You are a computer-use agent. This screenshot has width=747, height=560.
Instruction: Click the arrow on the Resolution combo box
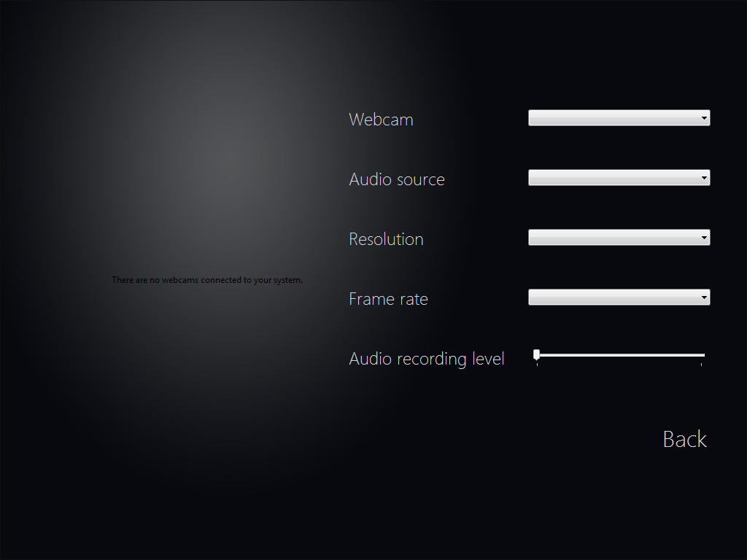pos(704,238)
